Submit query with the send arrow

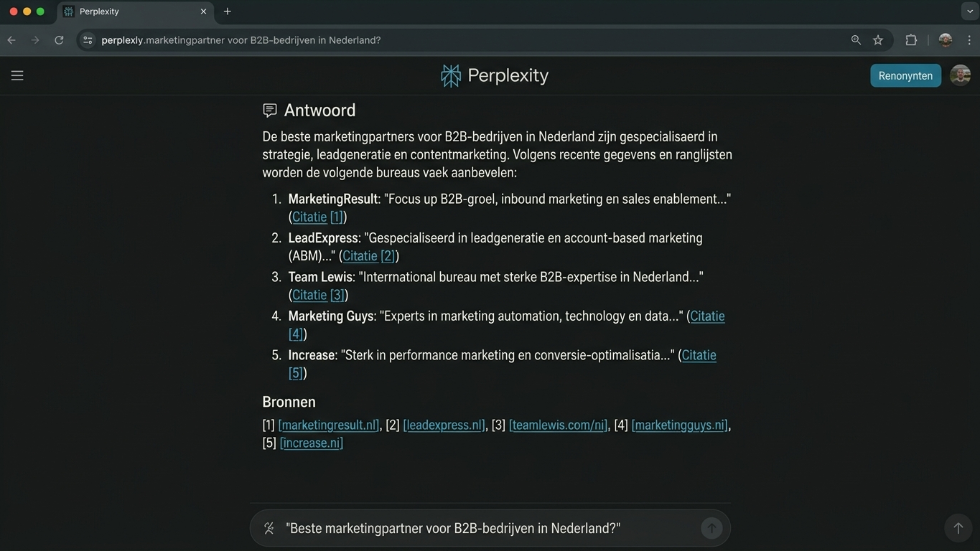pos(711,529)
